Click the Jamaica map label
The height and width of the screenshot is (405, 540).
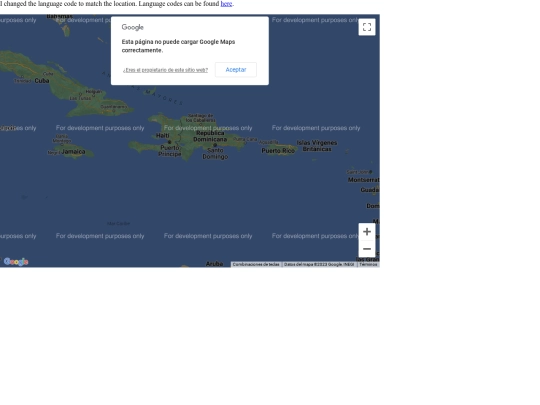pyautogui.click(x=73, y=152)
